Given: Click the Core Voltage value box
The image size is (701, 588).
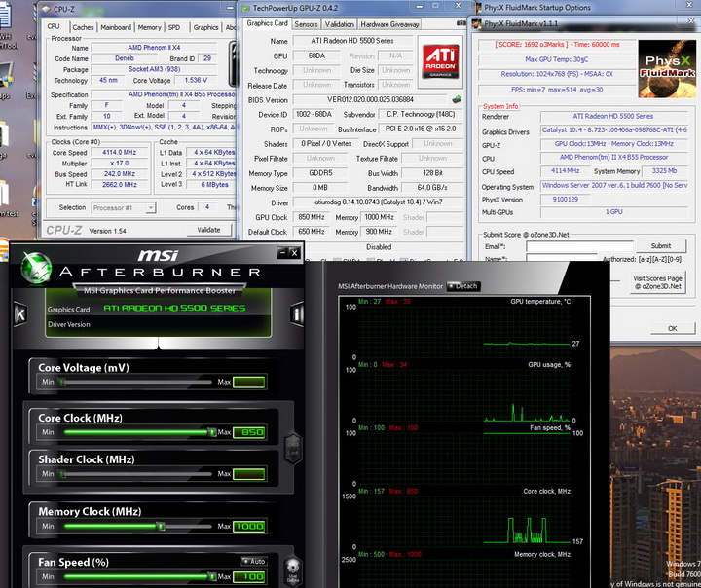Looking at the screenshot, I should pos(249,382).
